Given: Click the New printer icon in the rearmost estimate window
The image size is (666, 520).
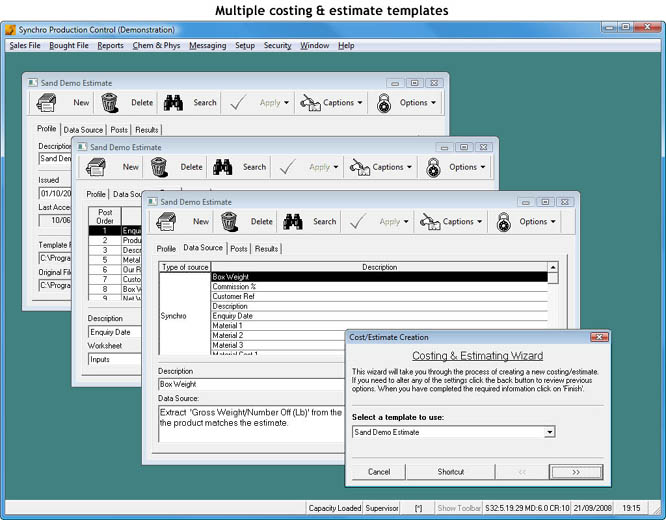Looking at the screenshot, I should click(x=46, y=103).
